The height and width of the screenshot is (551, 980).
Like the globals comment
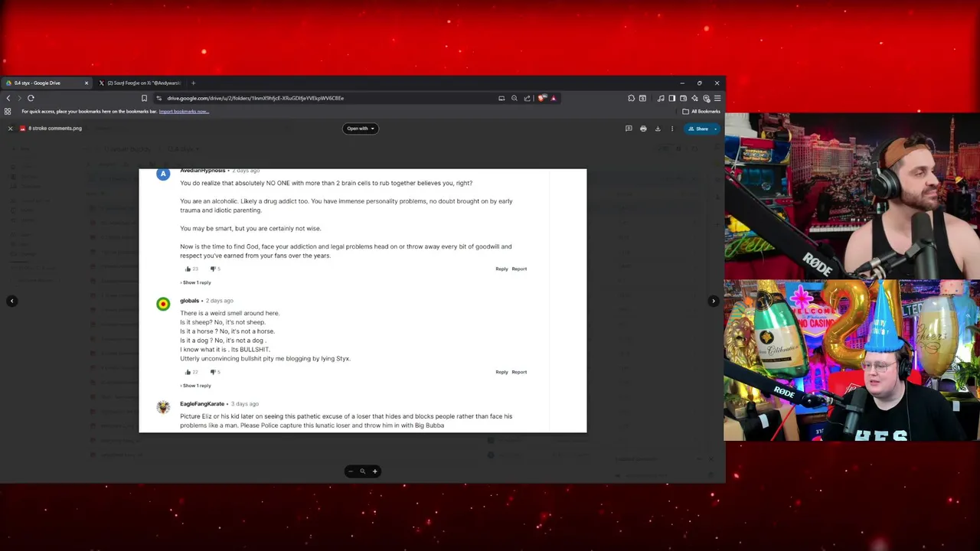pos(188,372)
